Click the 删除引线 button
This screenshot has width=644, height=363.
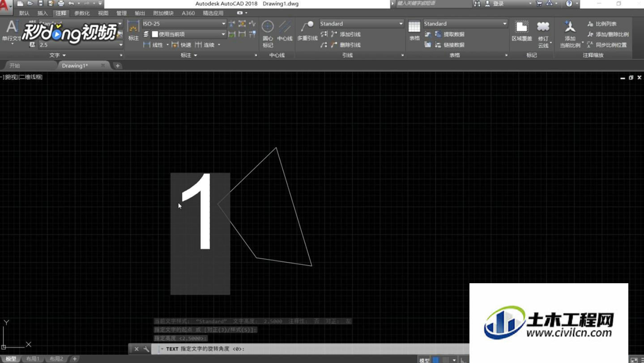345,45
